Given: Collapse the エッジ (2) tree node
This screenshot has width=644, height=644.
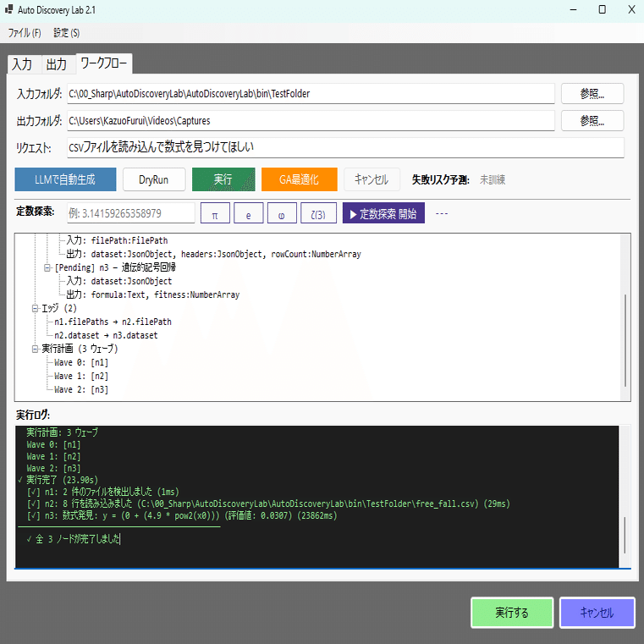Looking at the screenshot, I should coord(35,308).
